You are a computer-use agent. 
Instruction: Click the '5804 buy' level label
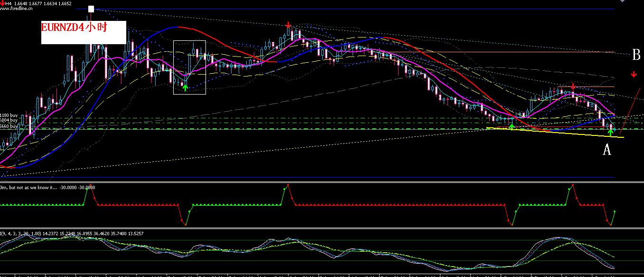(9, 121)
